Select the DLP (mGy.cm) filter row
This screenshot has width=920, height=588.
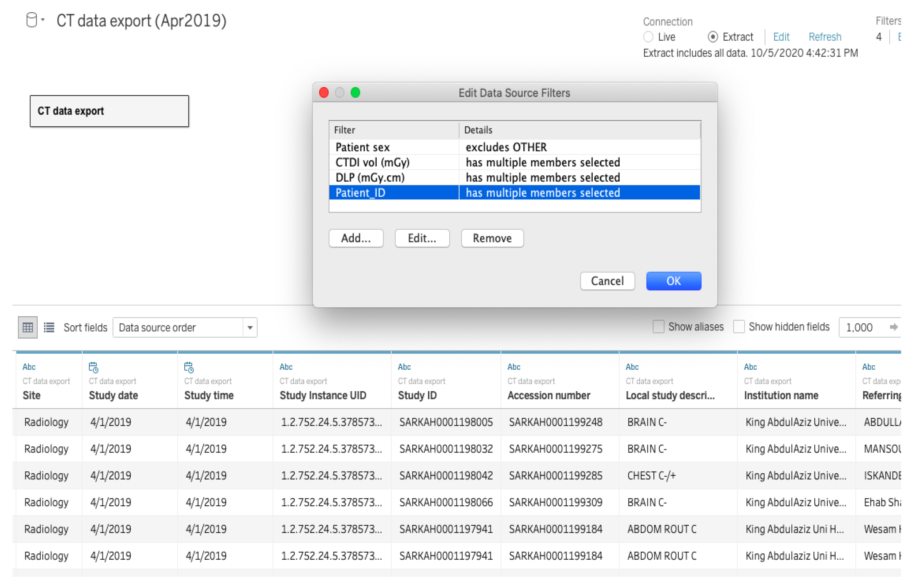(393, 177)
